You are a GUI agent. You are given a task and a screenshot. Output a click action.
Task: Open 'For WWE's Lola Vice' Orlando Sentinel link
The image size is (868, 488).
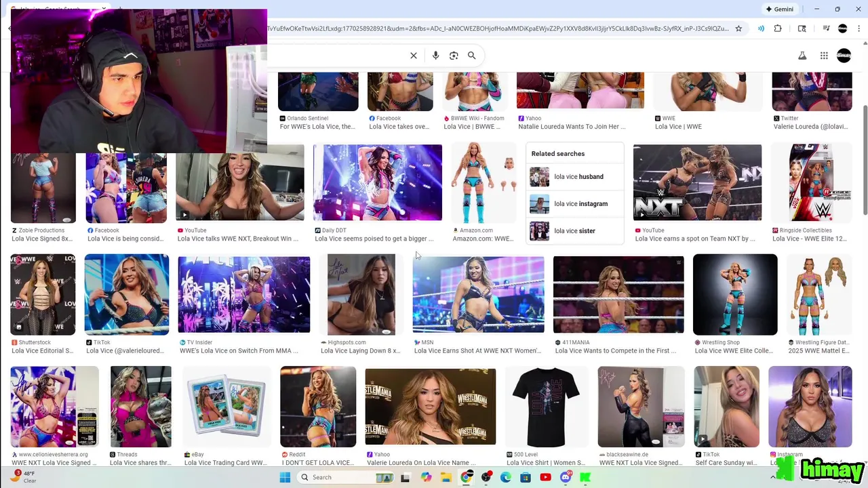click(317, 127)
